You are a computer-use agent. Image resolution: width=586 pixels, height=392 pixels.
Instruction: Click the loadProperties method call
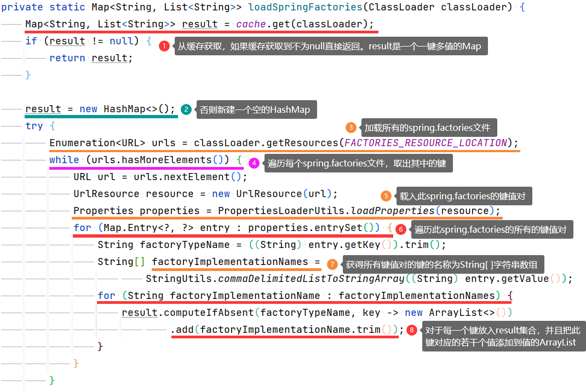pyautogui.click(x=392, y=211)
